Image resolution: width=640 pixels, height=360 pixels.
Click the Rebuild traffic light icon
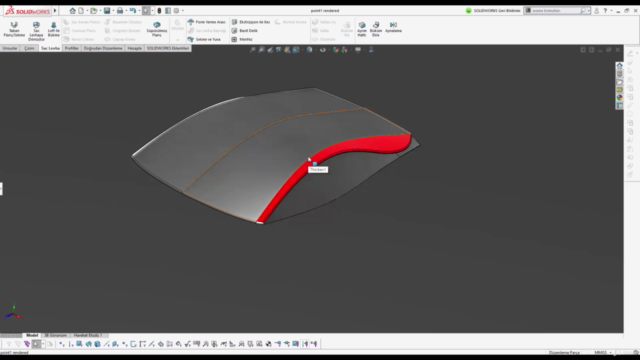(159, 11)
